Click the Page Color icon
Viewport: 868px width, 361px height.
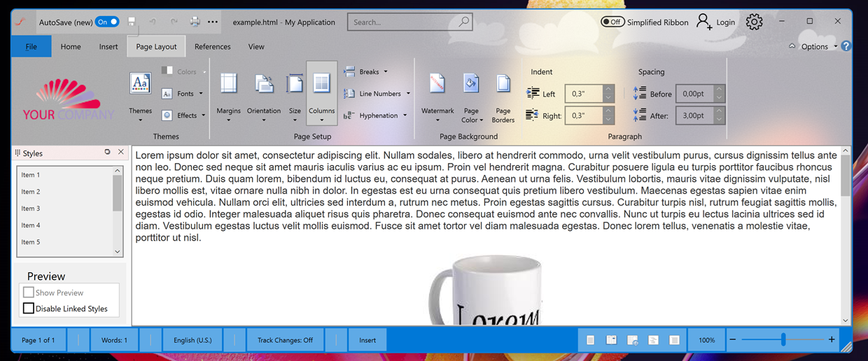point(471,84)
